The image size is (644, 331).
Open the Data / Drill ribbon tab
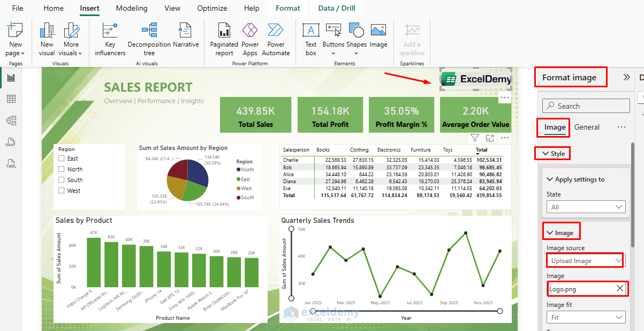click(x=337, y=8)
